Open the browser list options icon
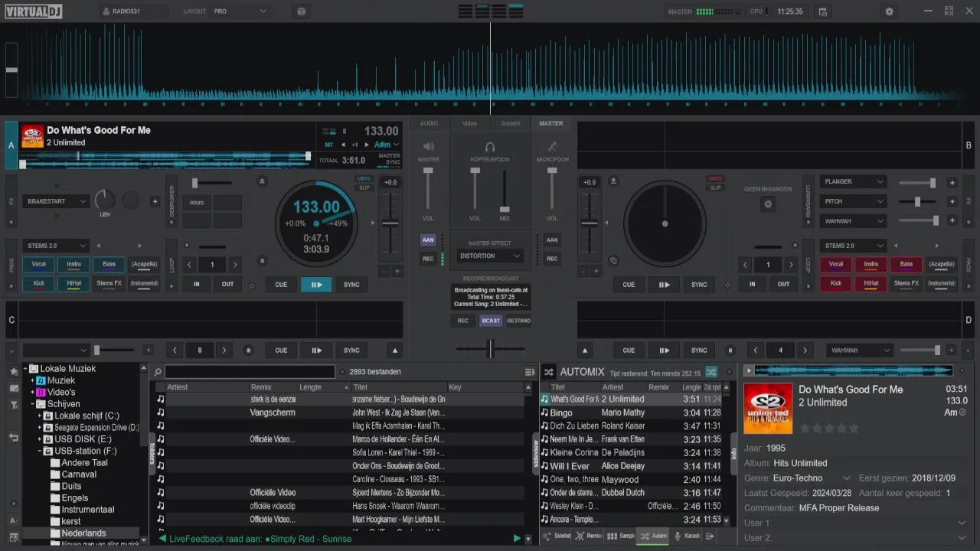 tap(529, 372)
